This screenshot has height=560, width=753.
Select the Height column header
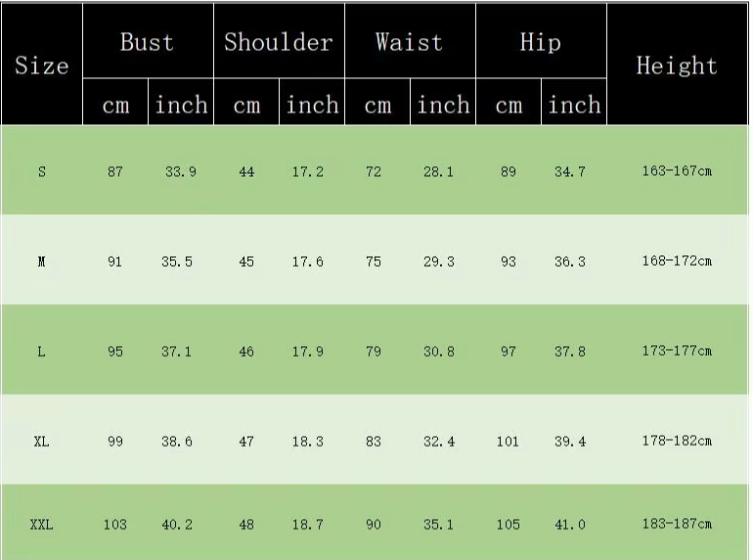click(678, 65)
